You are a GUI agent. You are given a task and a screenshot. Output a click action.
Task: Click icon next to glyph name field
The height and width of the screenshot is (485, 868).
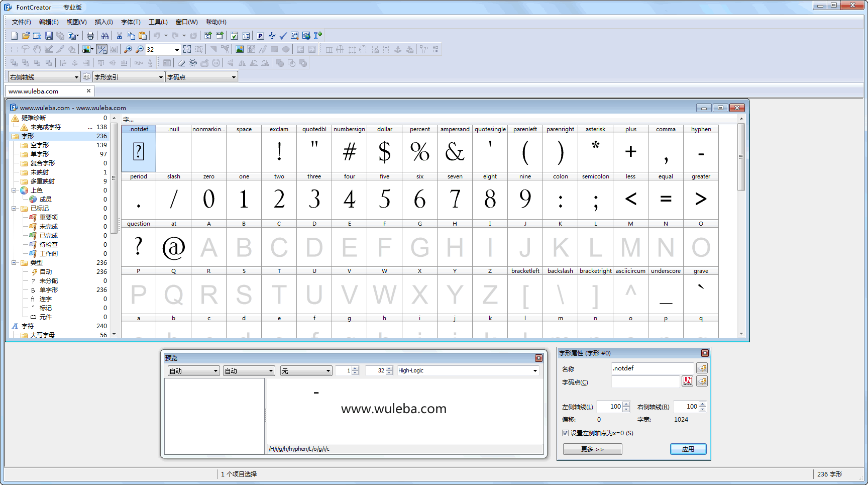point(702,368)
